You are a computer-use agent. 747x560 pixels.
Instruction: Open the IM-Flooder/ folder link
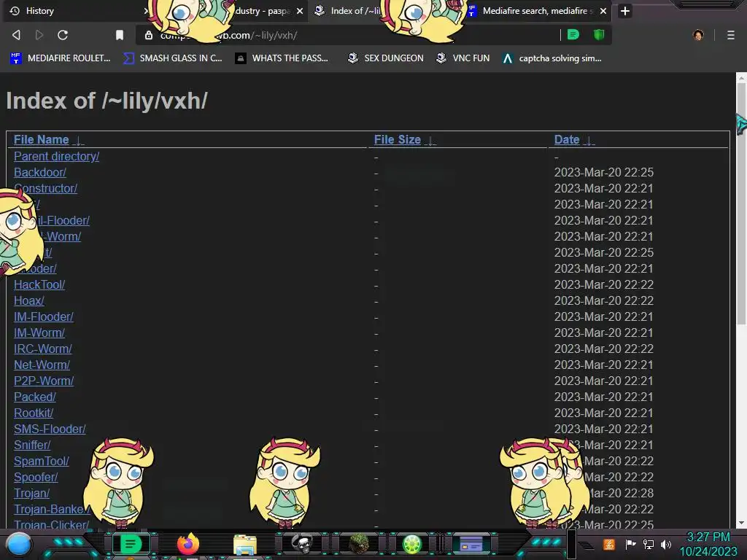[44, 316]
